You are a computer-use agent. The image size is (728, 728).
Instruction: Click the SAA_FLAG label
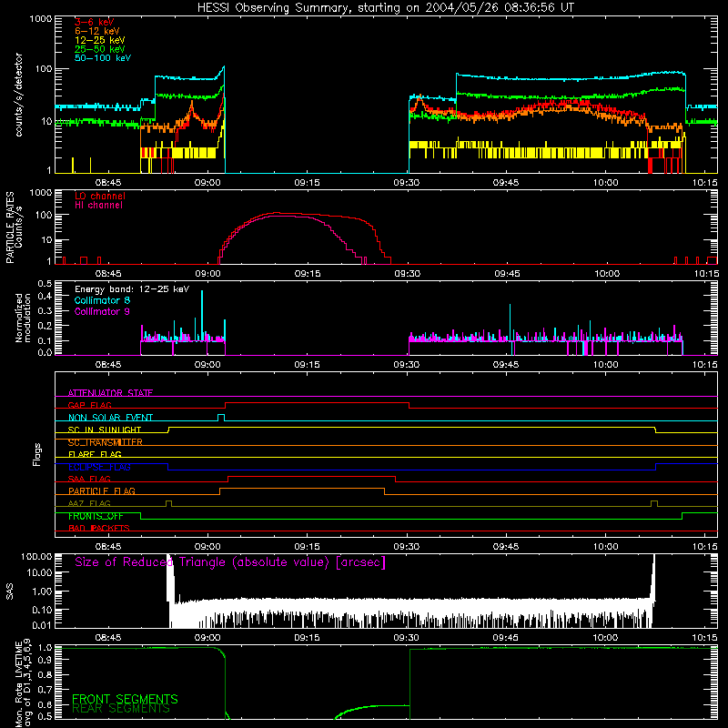coord(89,479)
